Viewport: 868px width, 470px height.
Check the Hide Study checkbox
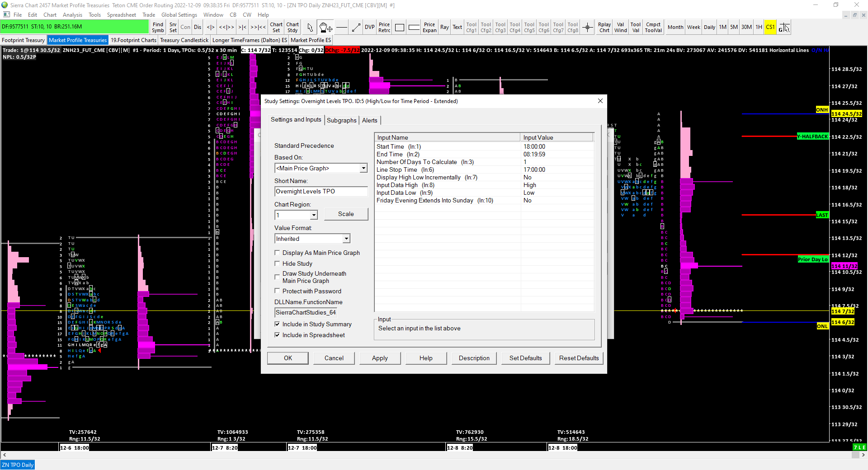[x=277, y=263]
